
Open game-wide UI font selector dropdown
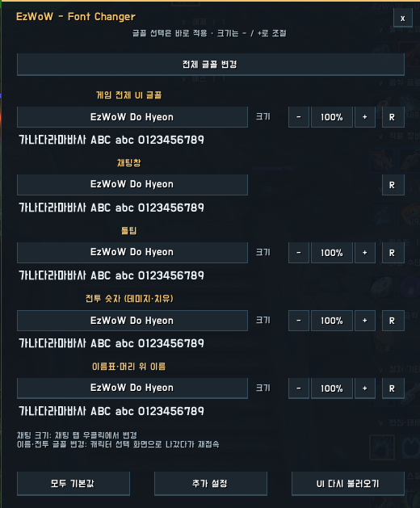132,117
